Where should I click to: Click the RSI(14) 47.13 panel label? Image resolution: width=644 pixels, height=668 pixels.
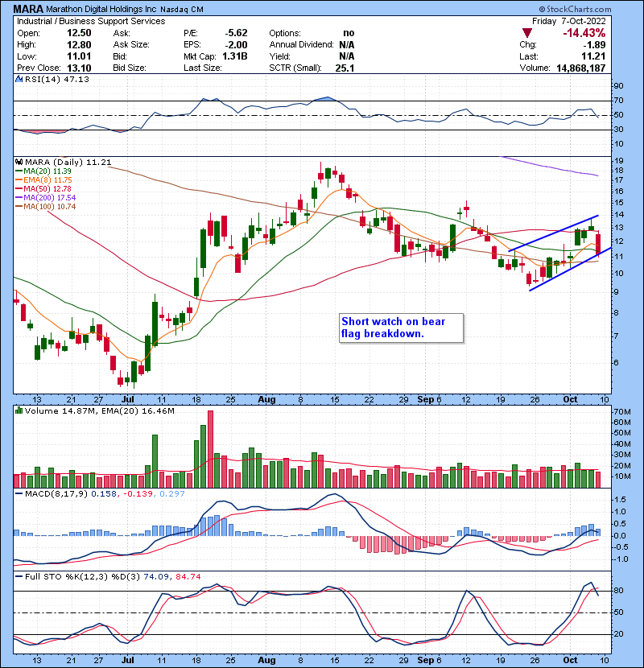pos(57,79)
